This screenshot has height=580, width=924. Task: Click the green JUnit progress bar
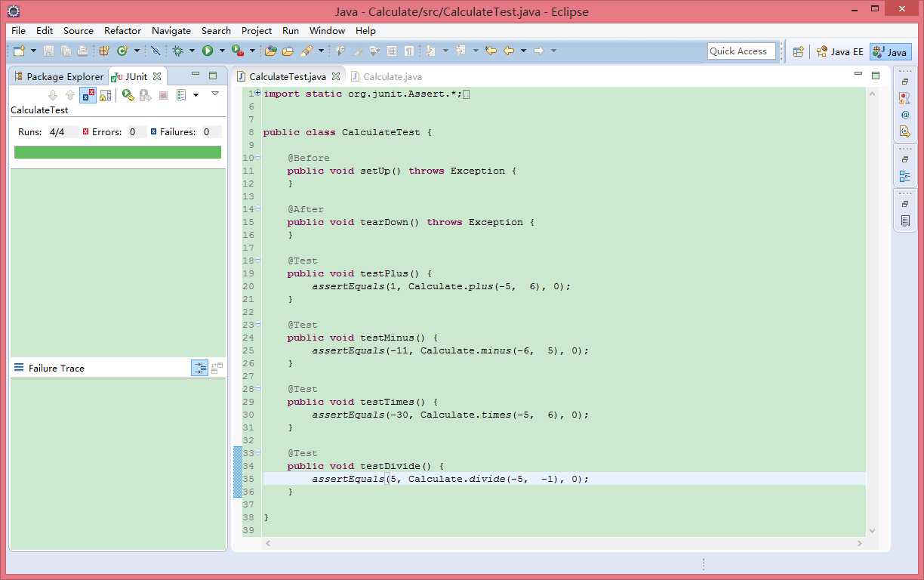pos(118,152)
